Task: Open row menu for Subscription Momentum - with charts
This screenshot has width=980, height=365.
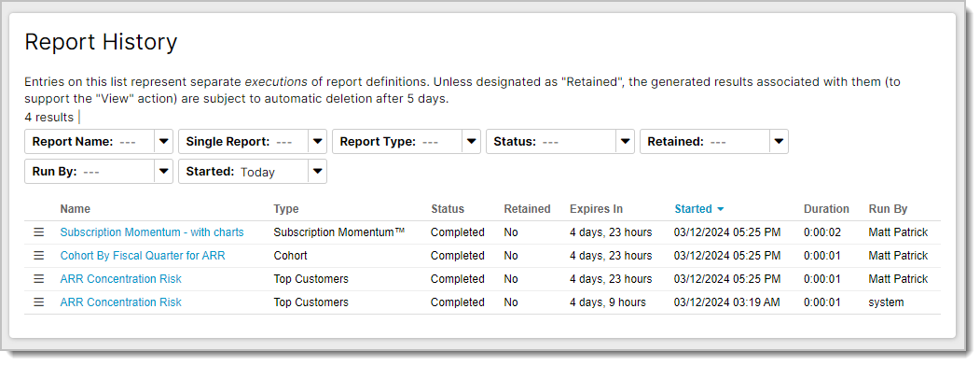Action: tap(39, 232)
